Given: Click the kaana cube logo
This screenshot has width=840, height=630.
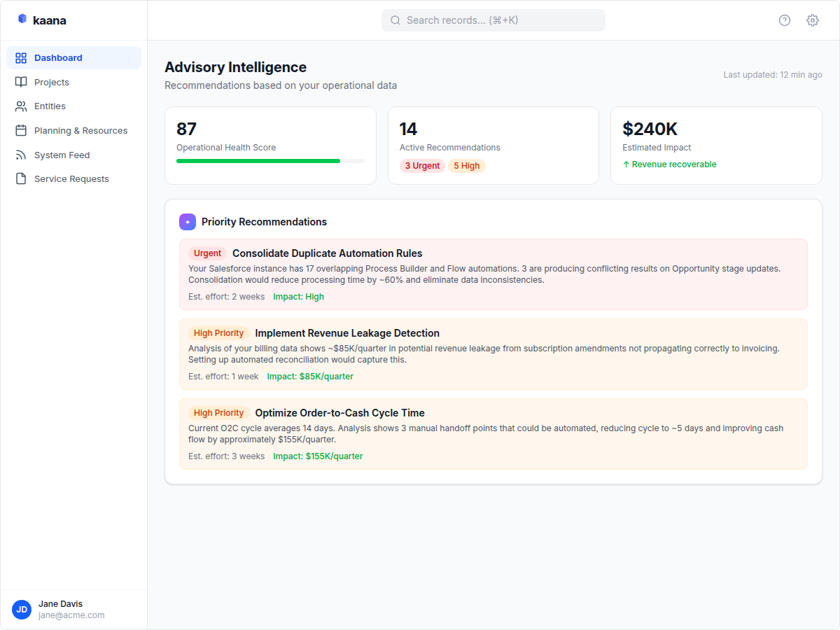Looking at the screenshot, I should click(x=22, y=20).
